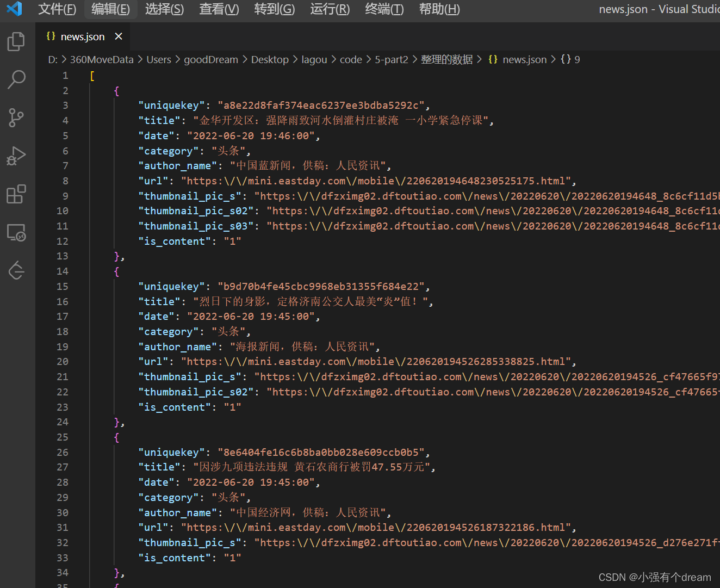Click the date value 2022-06-20 19:46:00
Image resolution: width=720 pixels, height=588 pixels.
[x=251, y=136]
